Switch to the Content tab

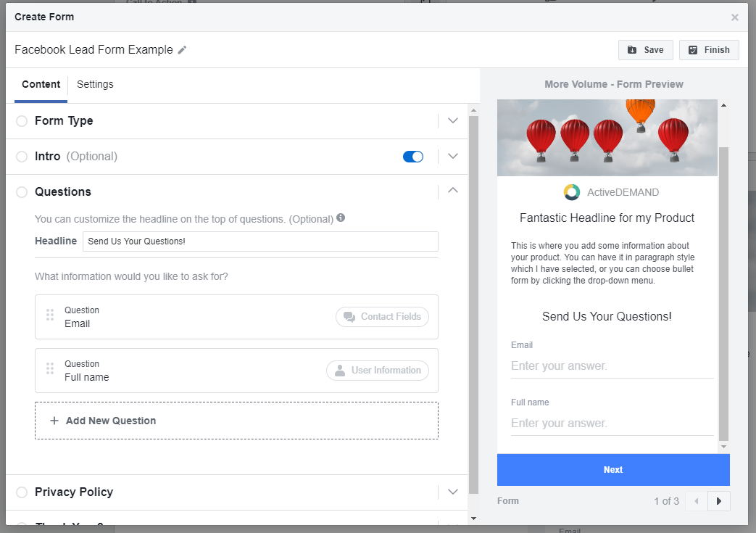coord(41,84)
